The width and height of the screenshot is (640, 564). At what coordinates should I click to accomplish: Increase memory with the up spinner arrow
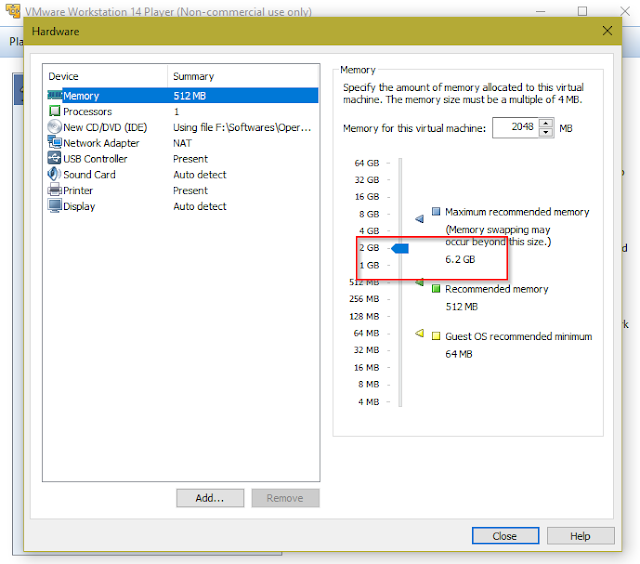click(546, 123)
